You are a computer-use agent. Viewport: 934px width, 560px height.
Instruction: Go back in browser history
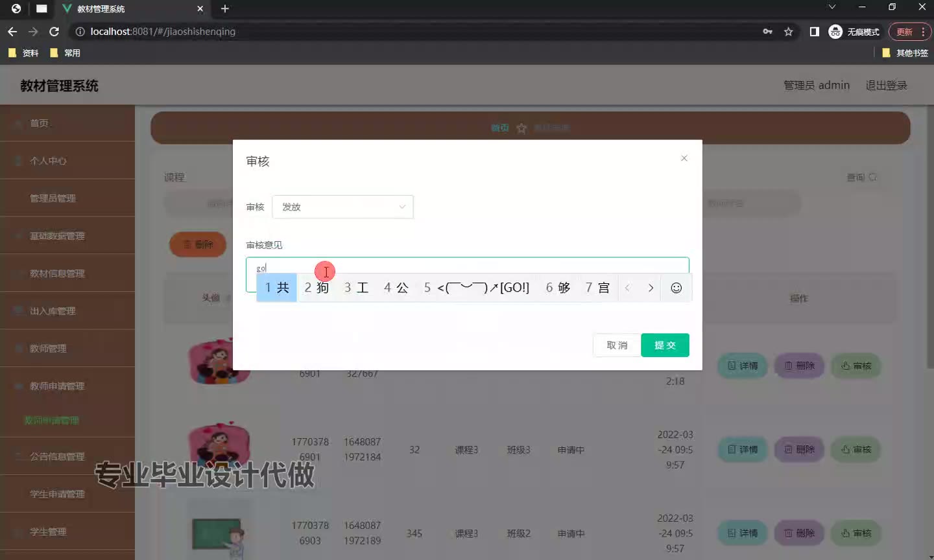[12, 31]
